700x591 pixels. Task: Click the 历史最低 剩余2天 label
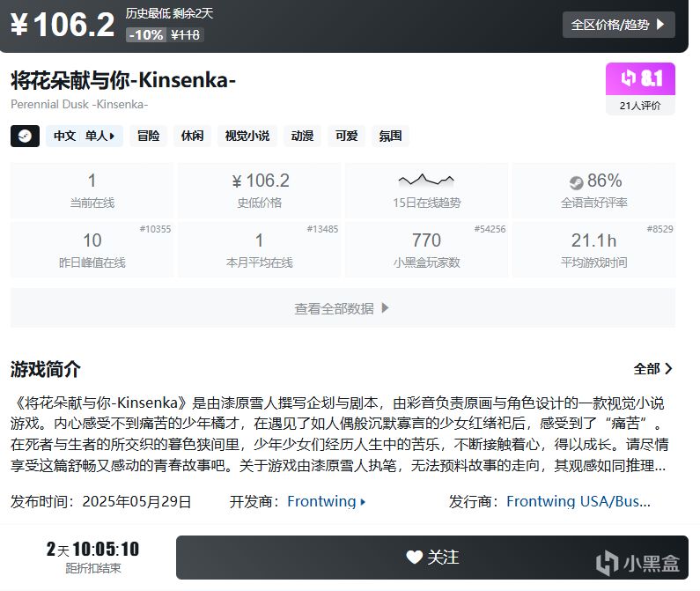[169, 13]
